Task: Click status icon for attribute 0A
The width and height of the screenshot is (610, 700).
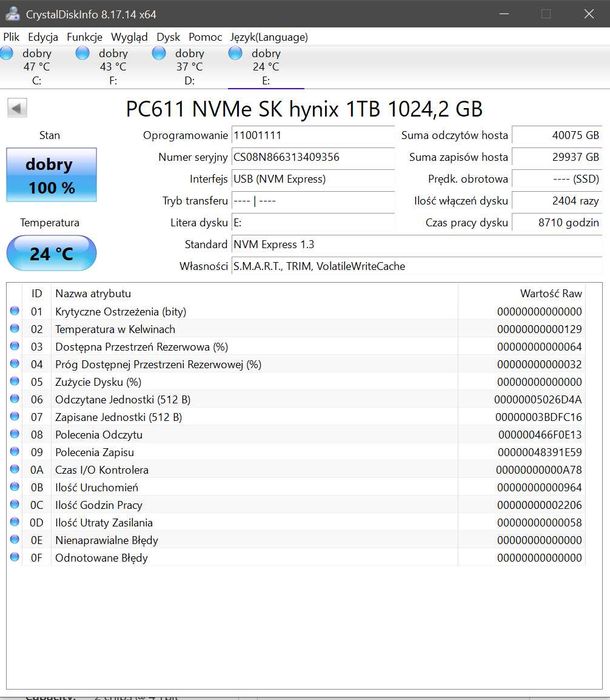Action: [x=15, y=469]
